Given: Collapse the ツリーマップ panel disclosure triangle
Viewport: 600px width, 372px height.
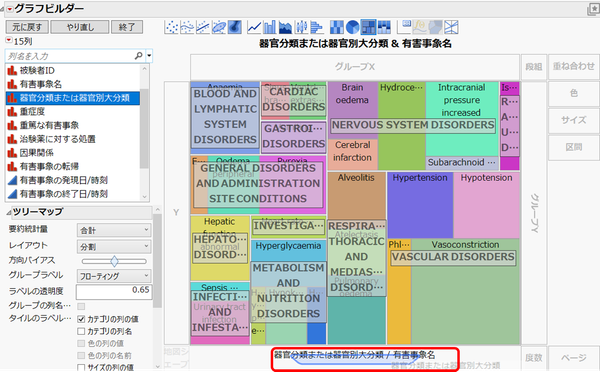Looking at the screenshot, I should tap(8, 212).
